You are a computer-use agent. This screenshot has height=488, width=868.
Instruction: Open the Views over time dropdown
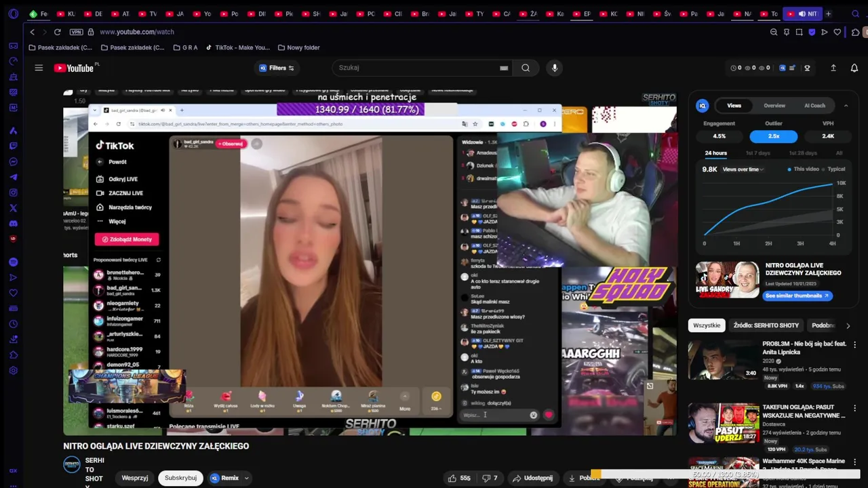[743, 169]
